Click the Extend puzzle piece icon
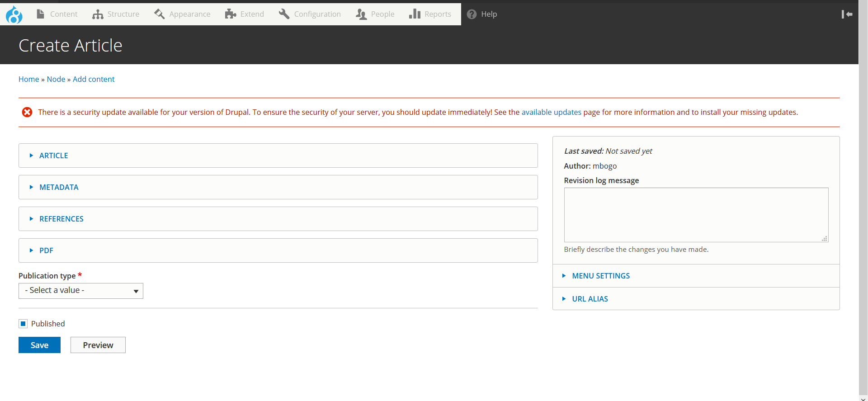This screenshot has width=868, height=401. pos(231,14)
